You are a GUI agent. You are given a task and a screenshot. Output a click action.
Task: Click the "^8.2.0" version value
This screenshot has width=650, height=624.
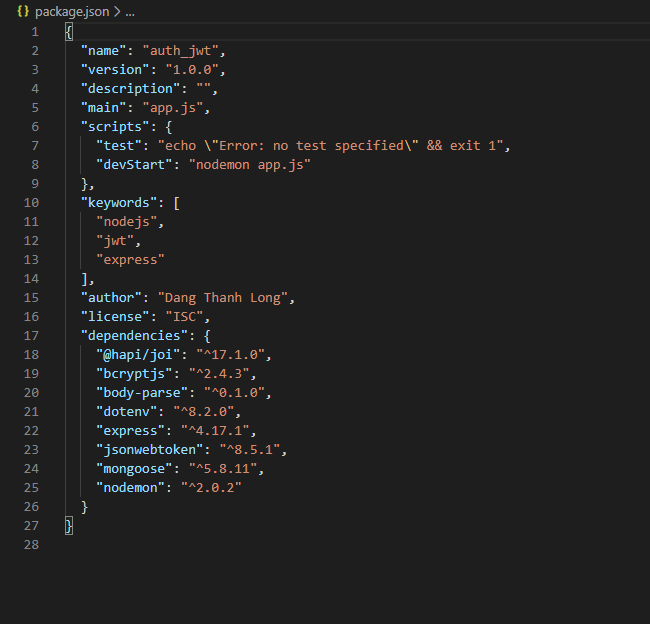click(x=204, y=412)
